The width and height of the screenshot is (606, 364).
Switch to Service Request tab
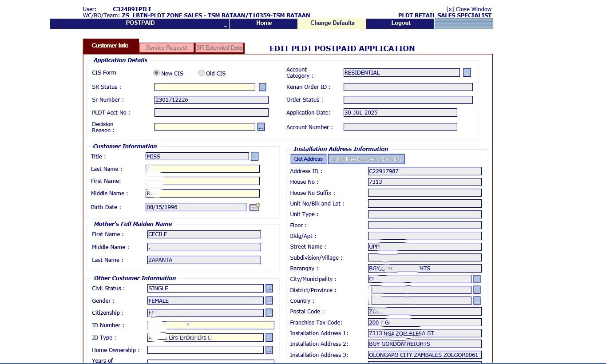(166, 48)
